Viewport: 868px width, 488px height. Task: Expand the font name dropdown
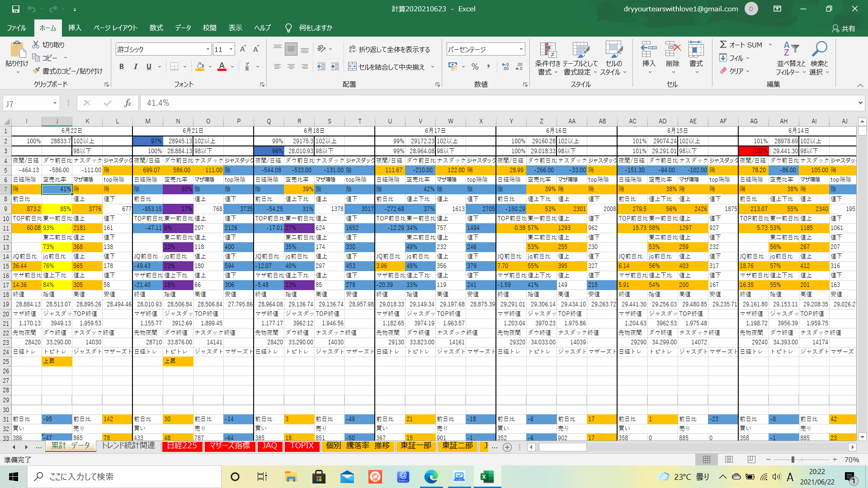[208, 49]
